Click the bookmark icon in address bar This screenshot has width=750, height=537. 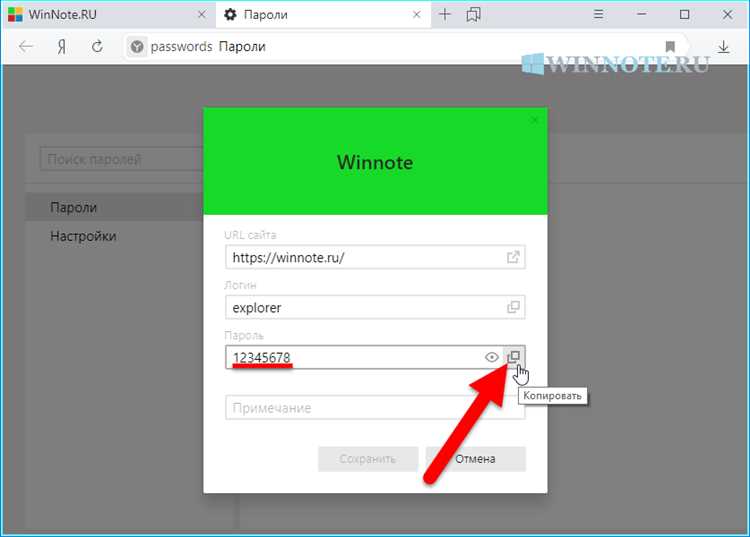pyautogui.click(x=670, y=47)
